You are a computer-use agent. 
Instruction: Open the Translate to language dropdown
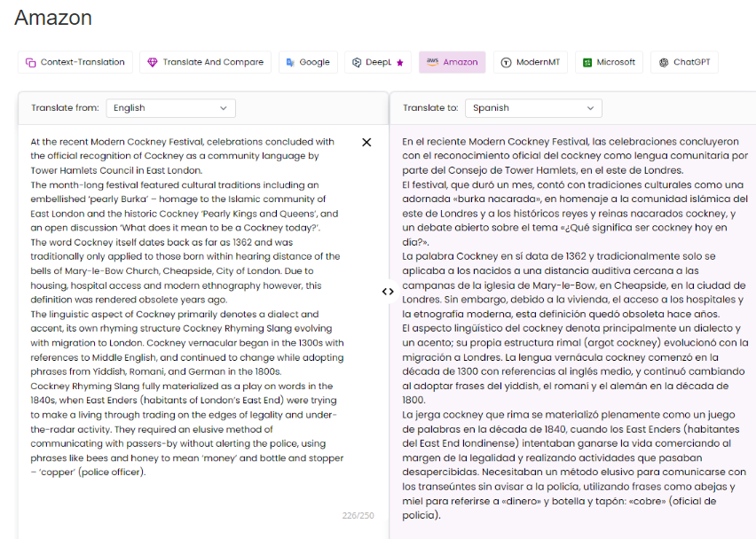coord(532,107)
